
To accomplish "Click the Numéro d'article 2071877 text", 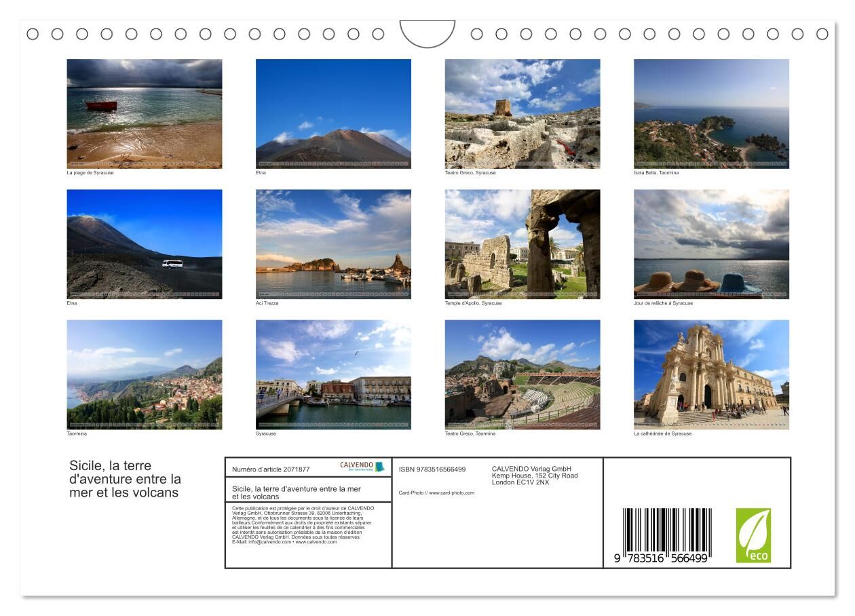I will tap(271, 469).
